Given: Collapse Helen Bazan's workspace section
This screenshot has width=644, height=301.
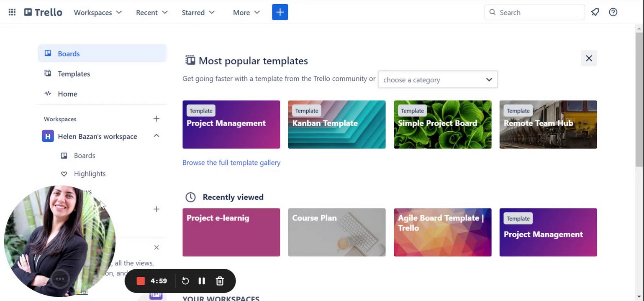Looking at the screenshot, I should coord(156,136).
